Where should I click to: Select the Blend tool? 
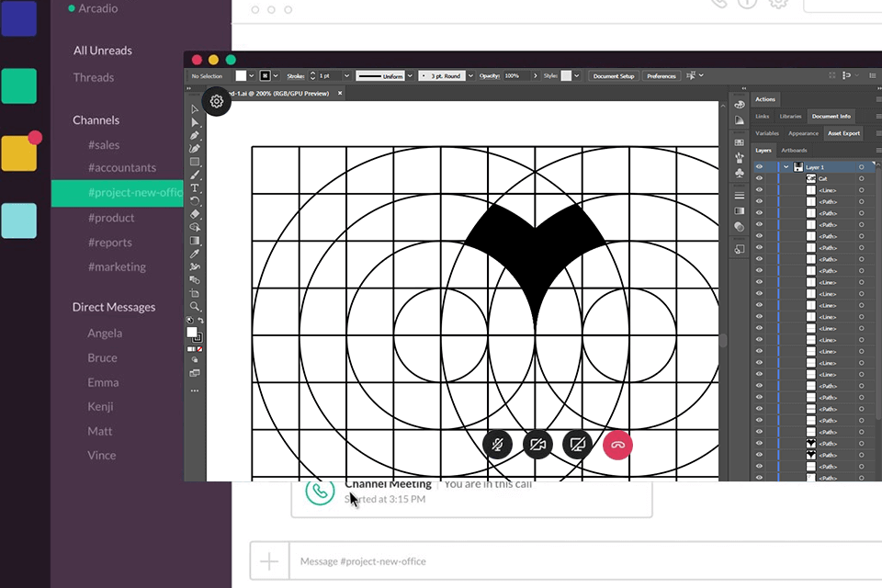click(x=195, y=279)
